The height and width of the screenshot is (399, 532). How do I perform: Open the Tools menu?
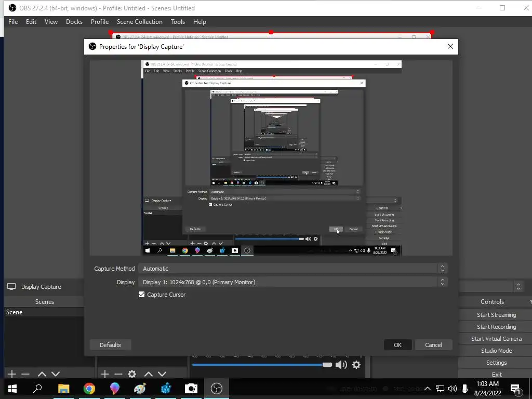[x=178, y=22]
